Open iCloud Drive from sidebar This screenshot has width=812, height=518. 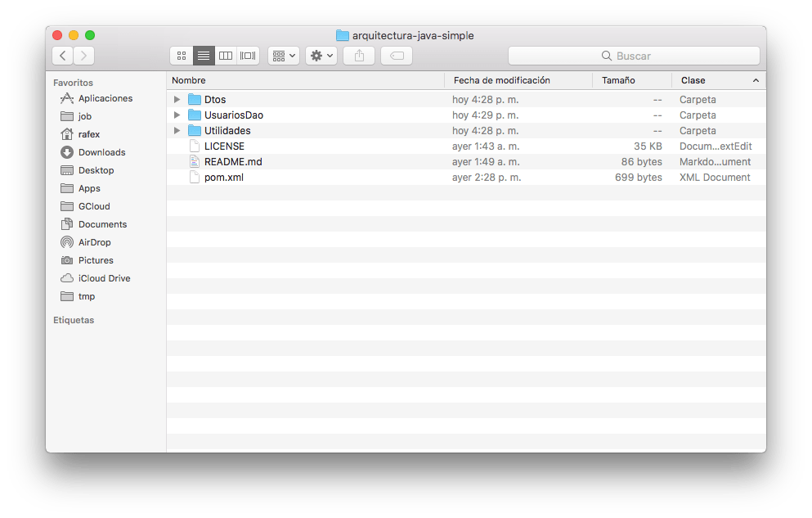[104, 278]
